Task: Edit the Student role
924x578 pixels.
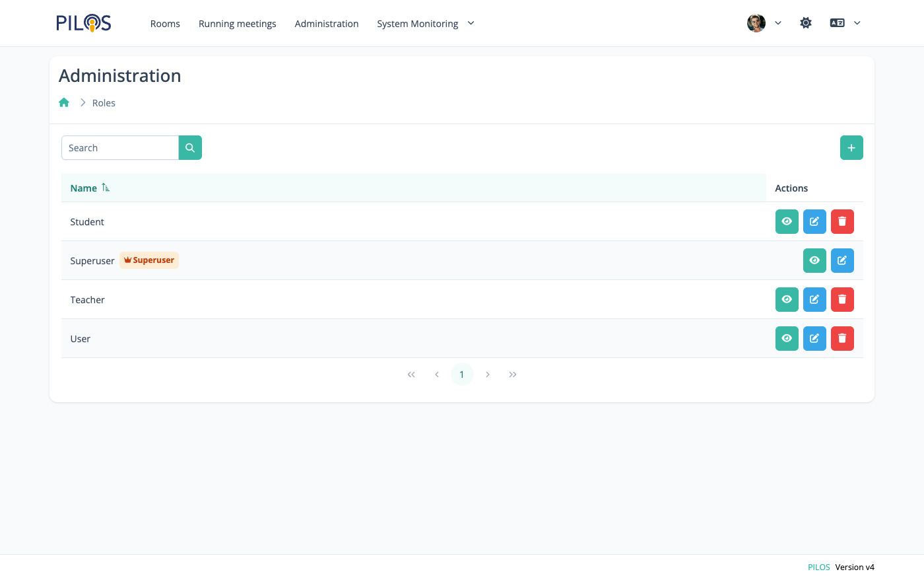Action: pos(814,222)
